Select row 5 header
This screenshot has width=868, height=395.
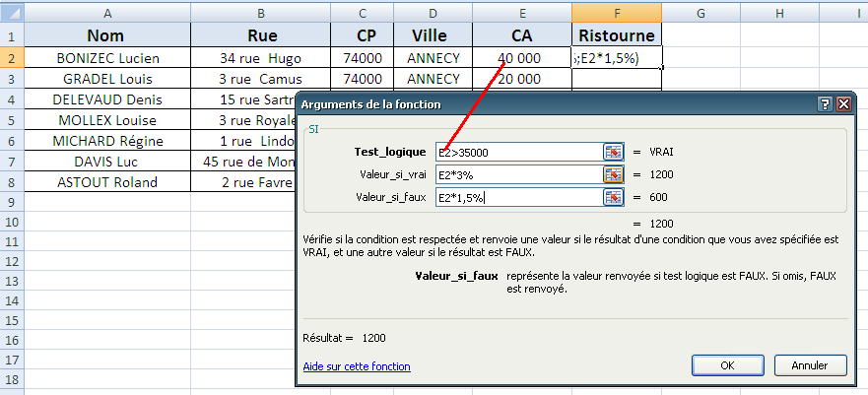tap(12, 120)
